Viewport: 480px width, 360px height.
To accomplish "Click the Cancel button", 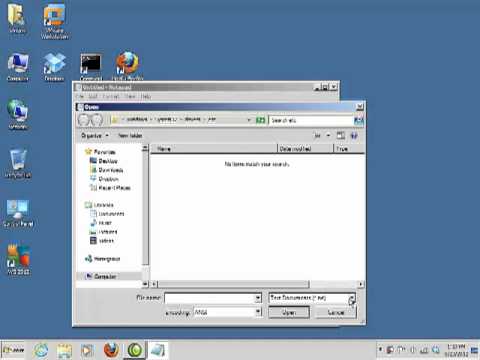I will tap(336, 312).
